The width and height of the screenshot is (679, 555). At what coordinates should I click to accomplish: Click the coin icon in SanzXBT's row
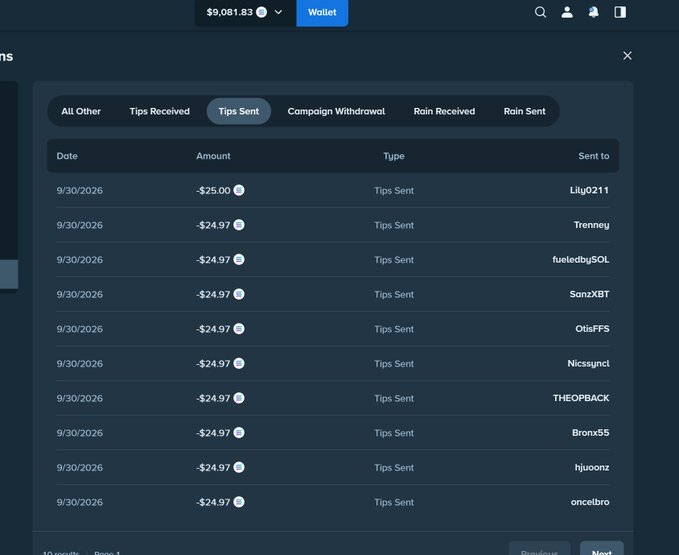[x=239, y=294]
